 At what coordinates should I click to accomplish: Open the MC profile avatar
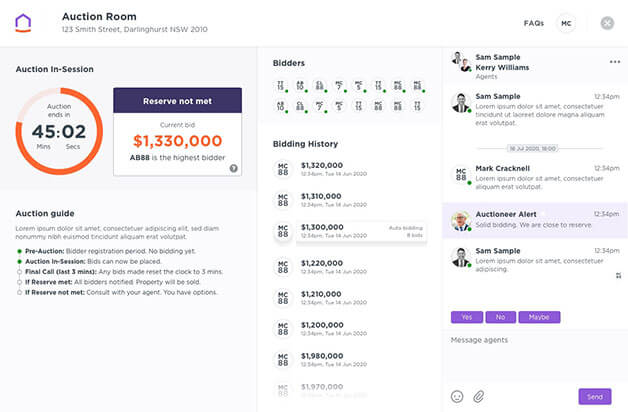[566, 23]
